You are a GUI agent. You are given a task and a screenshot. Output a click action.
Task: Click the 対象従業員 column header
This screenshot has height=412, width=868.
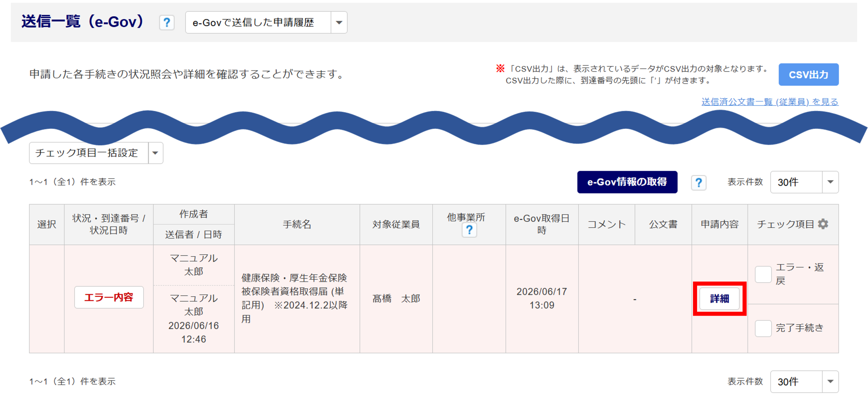[396, 224]
